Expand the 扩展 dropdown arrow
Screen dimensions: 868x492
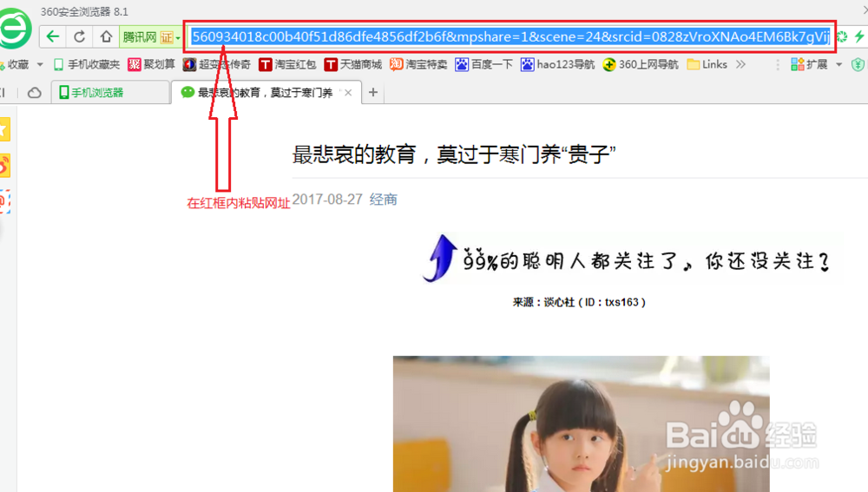[838, 65]
